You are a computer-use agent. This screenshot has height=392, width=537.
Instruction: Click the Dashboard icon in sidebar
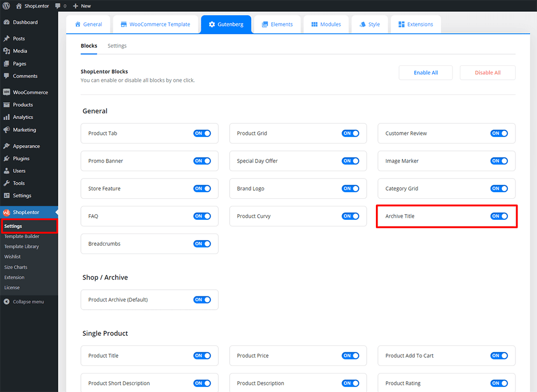[x=7, y=22]
